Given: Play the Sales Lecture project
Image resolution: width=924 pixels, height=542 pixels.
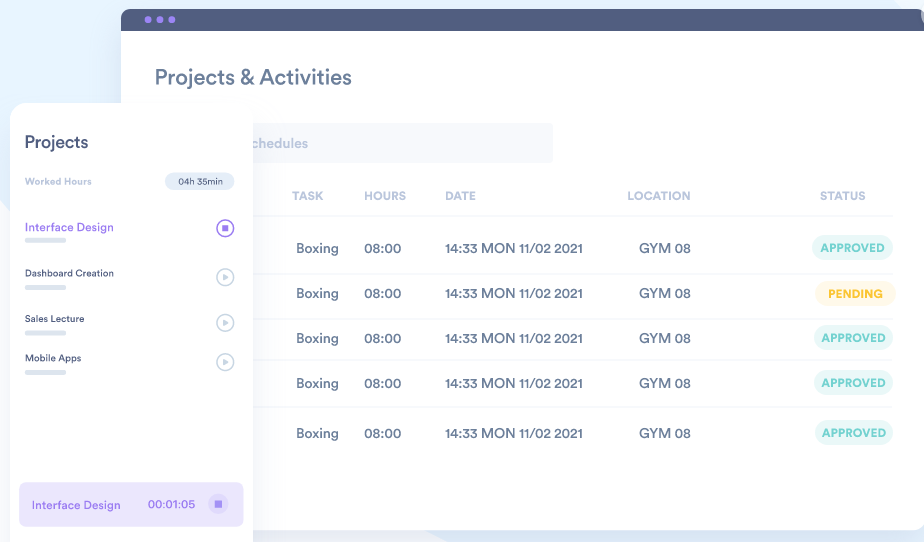Looking at the screenshot, I should [x=225, y=322].
